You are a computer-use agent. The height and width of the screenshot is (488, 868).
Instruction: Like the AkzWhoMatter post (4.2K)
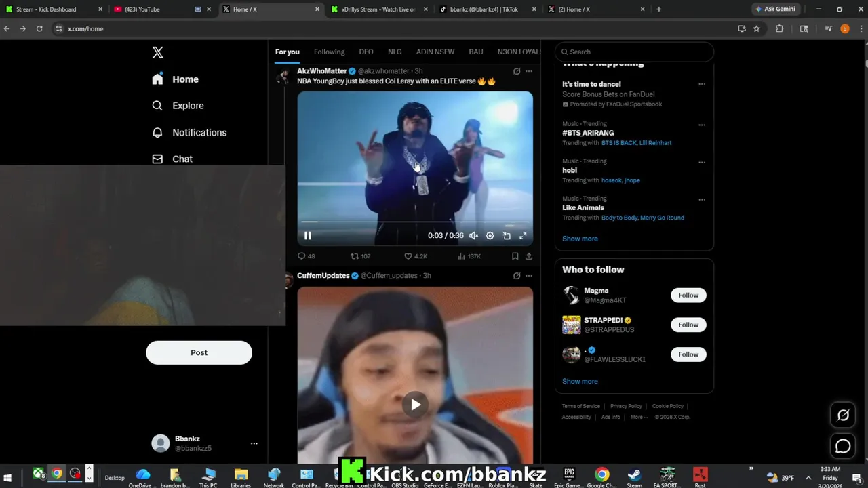tap(416, 256)
